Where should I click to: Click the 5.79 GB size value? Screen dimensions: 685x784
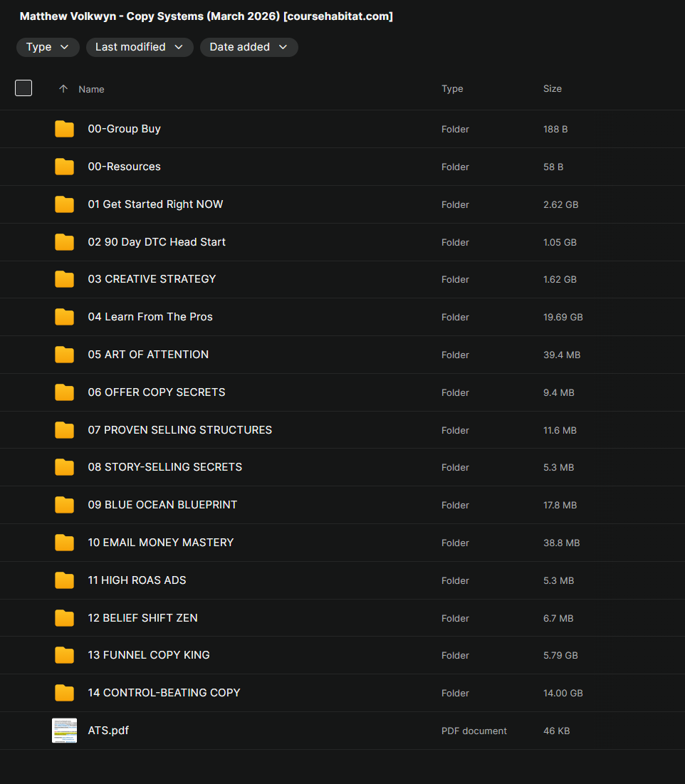tap(560, 656)
